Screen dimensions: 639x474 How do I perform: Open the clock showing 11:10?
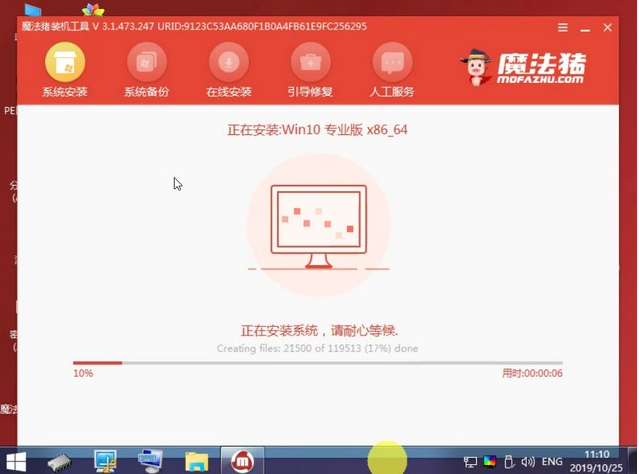tap(596, 461)
